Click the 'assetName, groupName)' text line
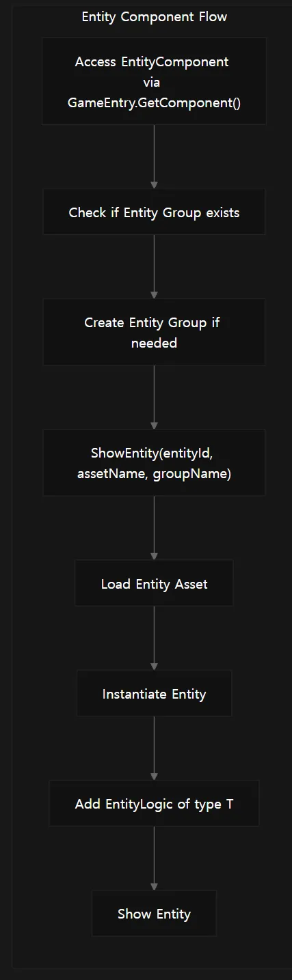Screen dimensions: 292x980 154,473
